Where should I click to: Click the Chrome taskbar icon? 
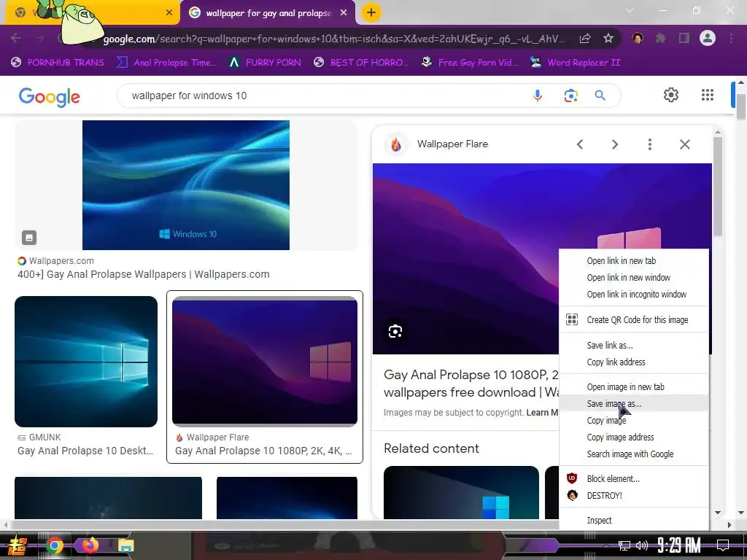click(55, 545)
